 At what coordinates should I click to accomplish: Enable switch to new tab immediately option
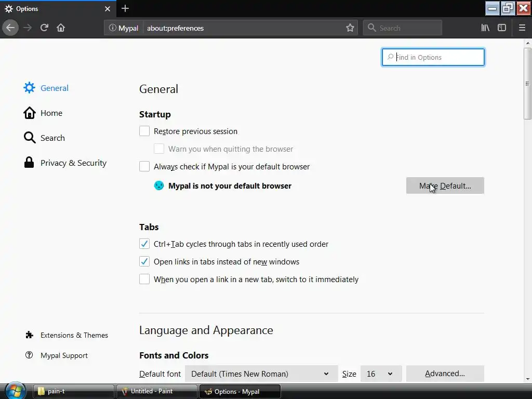click(144, 279)
